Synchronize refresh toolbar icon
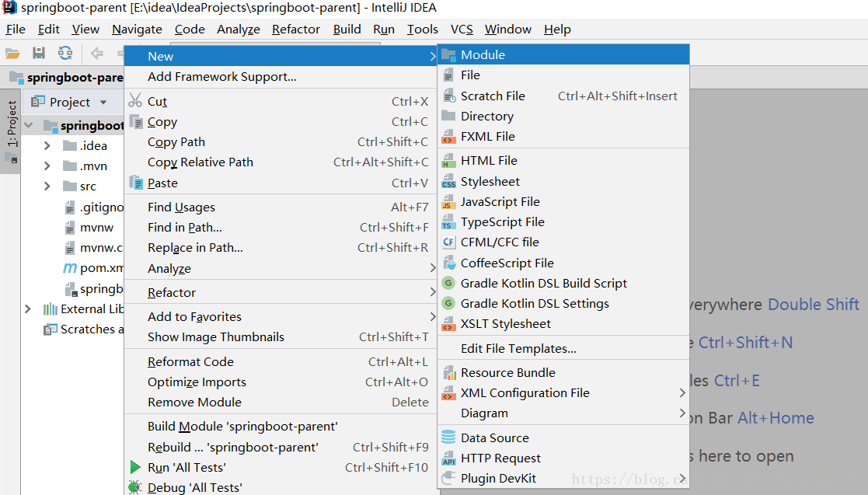Viewport: 868px width, 495px height. click(x=65, y=53)
